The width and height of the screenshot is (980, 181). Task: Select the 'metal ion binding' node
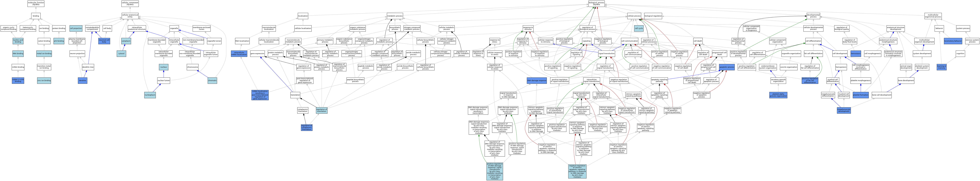(x=44, y=54)
